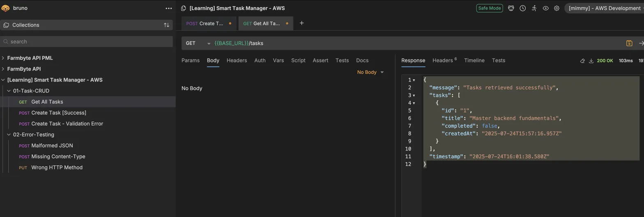The width and height of the screenshot is (644, 217).
Task: Click the Collections panel icon
Action: 6,25
